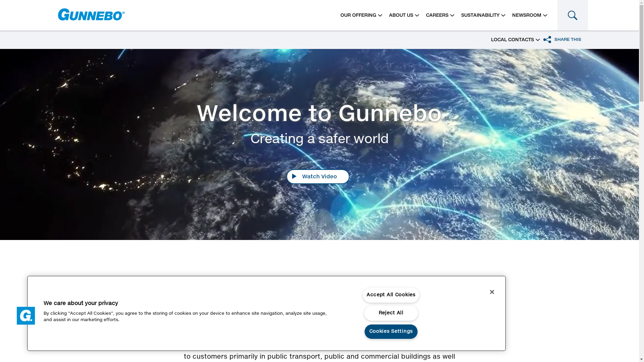The image size is (644, 362).
Task: Expand the Our Offering dropdown chevron
Action: 380,16
